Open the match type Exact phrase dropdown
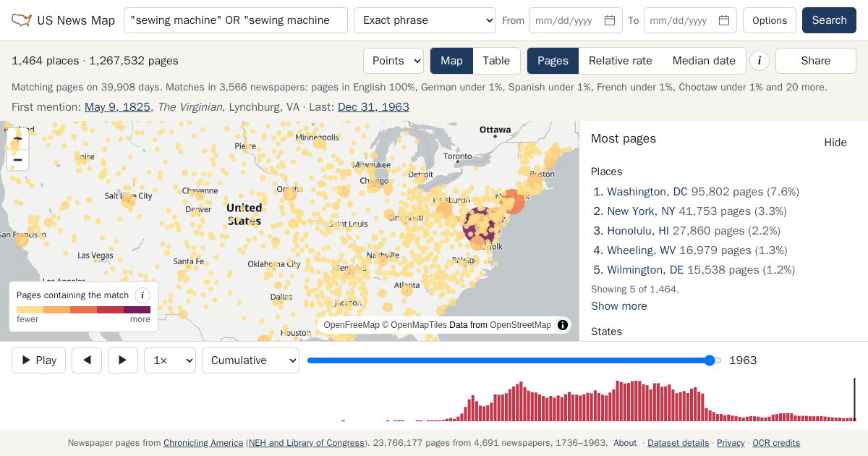Viewport: 868px width, 456px height. [425, 20]
